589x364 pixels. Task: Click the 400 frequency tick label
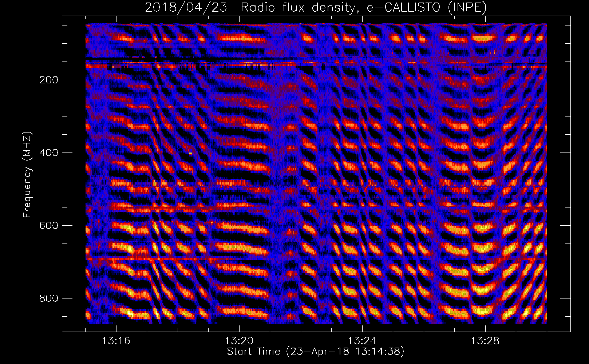[49, 153]
